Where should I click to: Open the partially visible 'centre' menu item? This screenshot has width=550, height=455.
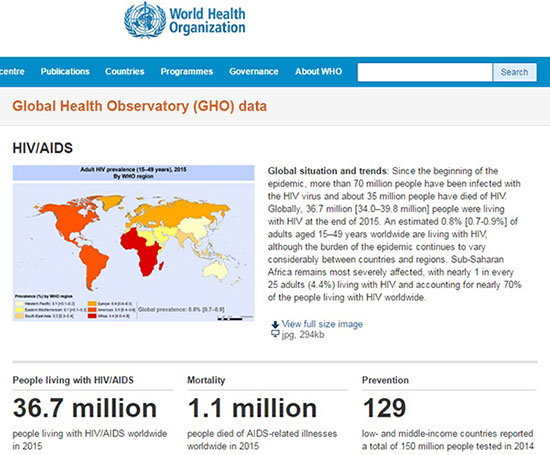[x=12, y=72]
